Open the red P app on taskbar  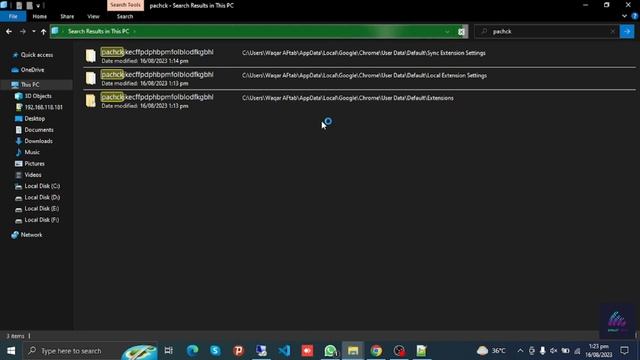[x=238, y=351]
